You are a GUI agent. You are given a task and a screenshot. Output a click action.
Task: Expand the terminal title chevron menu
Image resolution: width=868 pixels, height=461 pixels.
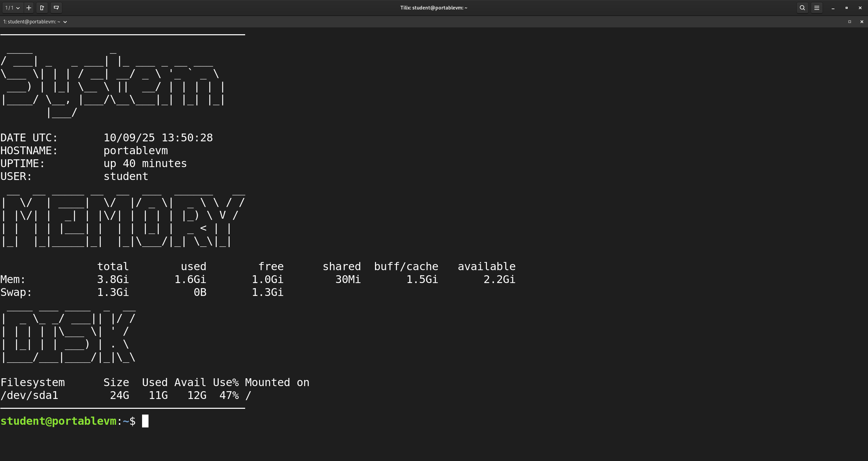point(65,22)
